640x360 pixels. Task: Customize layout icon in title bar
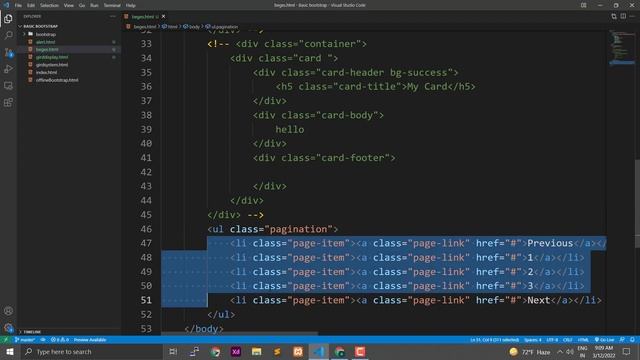point(583,5)
